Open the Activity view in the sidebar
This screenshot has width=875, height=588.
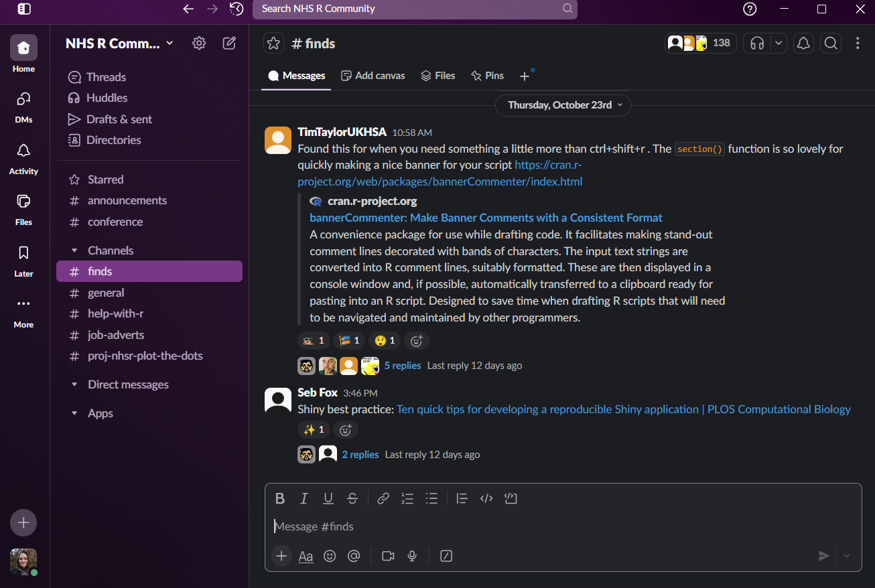23,159
